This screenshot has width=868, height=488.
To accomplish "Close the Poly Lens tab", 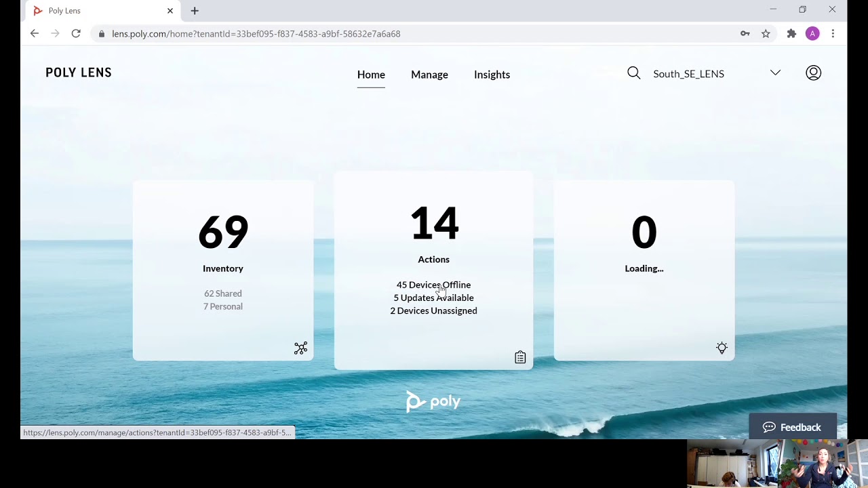I will click(170, 11).
